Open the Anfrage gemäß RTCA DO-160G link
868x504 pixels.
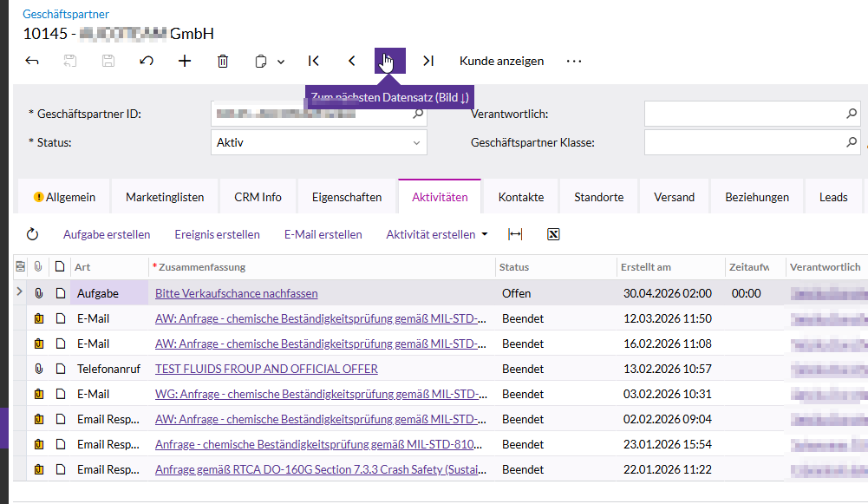pos(321,469)
